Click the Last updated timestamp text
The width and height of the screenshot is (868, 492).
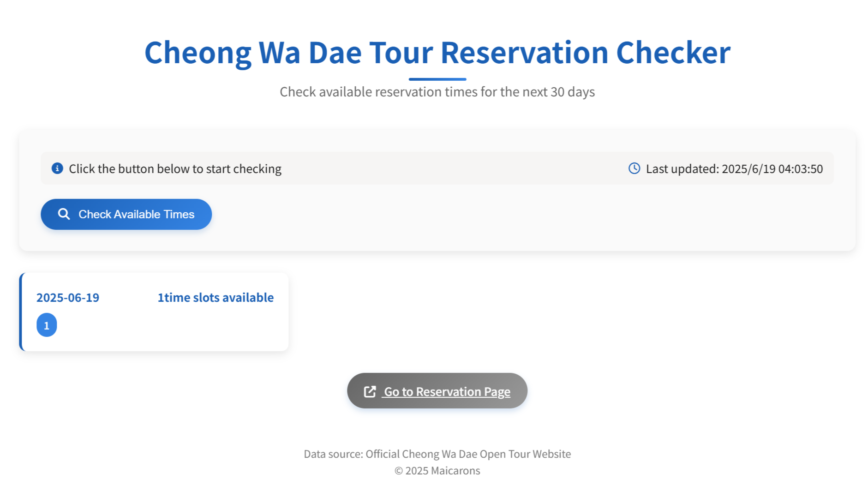(734, 169)
